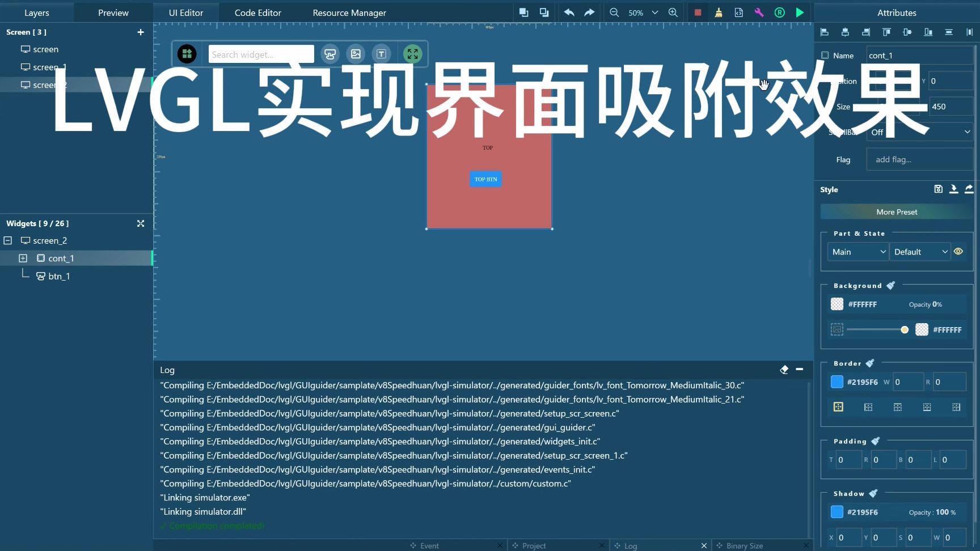Click the align vertical middle icon
This screenshot has height=551, width=980.
click(x=907, y=32)
